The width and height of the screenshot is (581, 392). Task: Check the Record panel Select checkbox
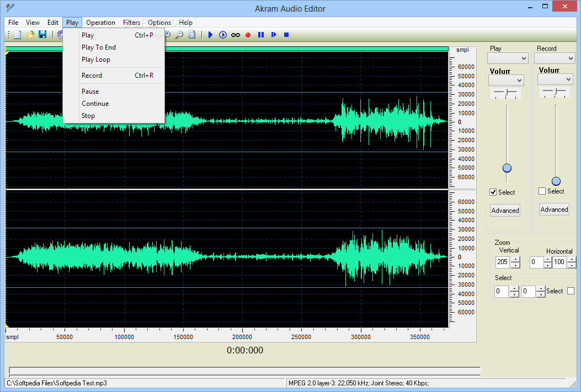pos(542,191)
